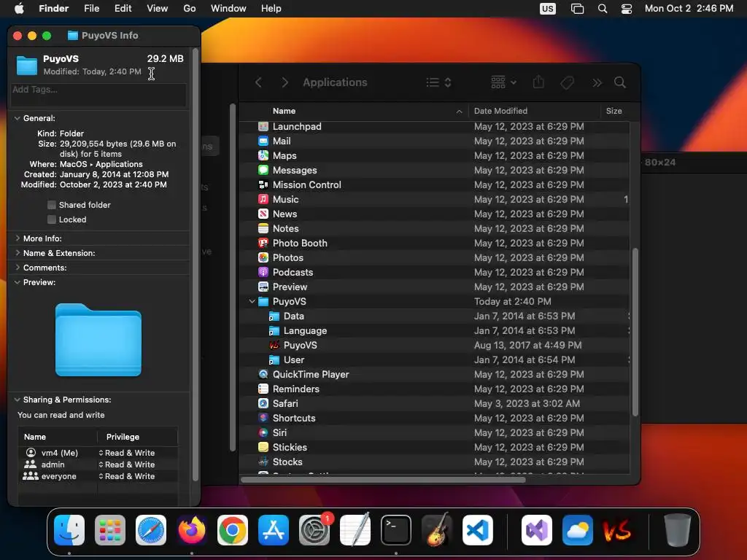
Task: Select the Data folder row
Action: [x=435, y=316]
